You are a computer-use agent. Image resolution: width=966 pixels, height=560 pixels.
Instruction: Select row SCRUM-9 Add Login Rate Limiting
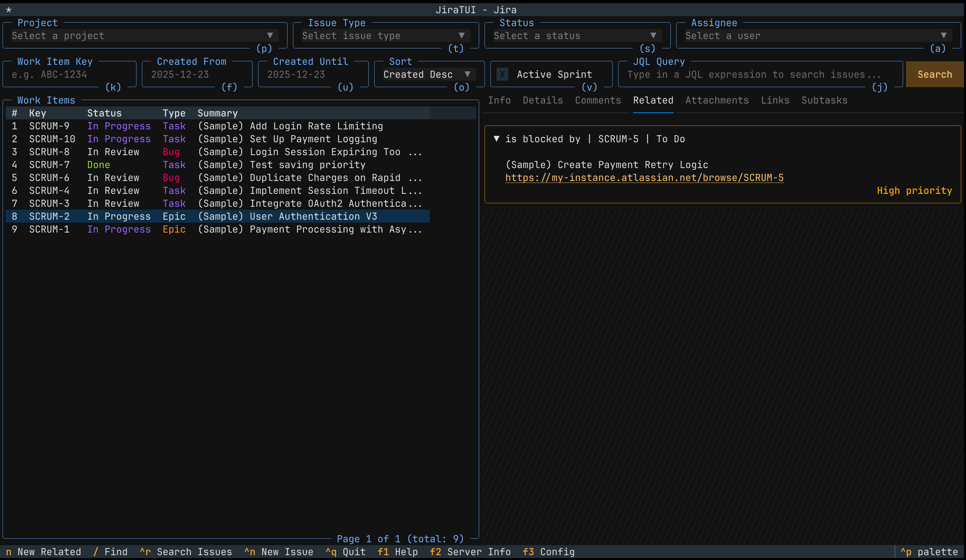[x=218, y=126]
